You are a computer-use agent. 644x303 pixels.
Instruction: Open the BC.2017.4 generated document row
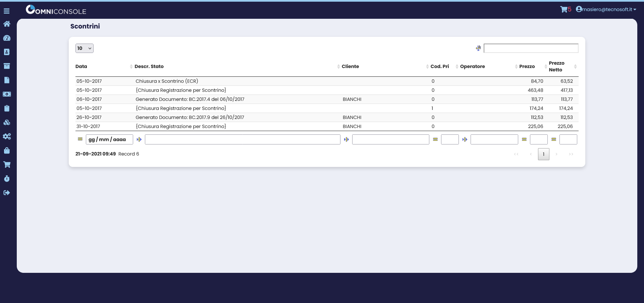(x=190, y=99)
